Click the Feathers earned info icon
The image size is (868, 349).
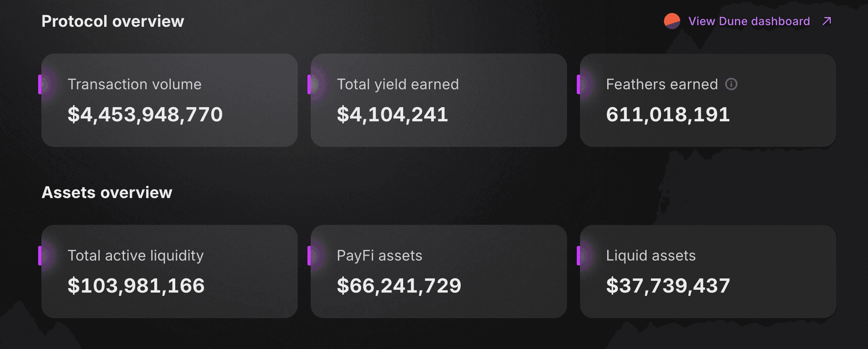[x=731, y=84]
